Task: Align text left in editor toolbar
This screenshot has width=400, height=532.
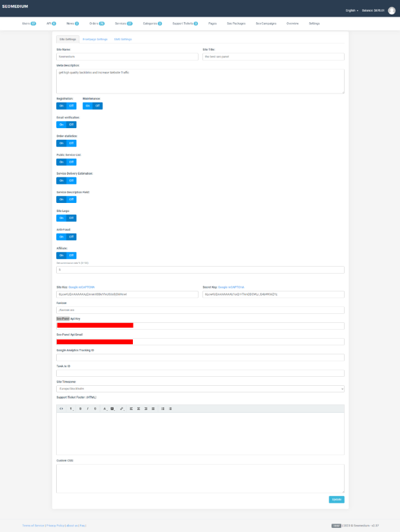Action: (131, 409)
